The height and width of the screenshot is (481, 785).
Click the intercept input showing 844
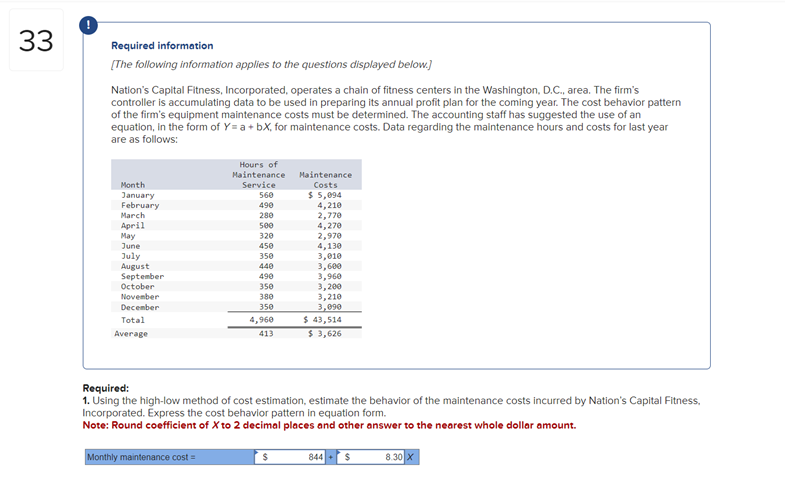[x=290, y=457]
